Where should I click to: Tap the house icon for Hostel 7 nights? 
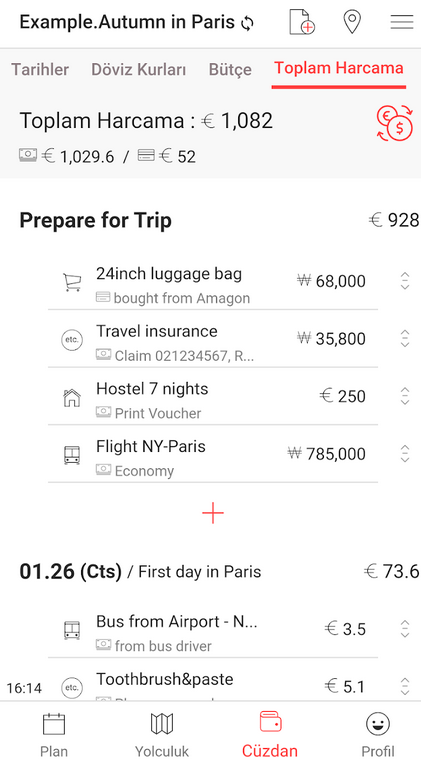72,397
